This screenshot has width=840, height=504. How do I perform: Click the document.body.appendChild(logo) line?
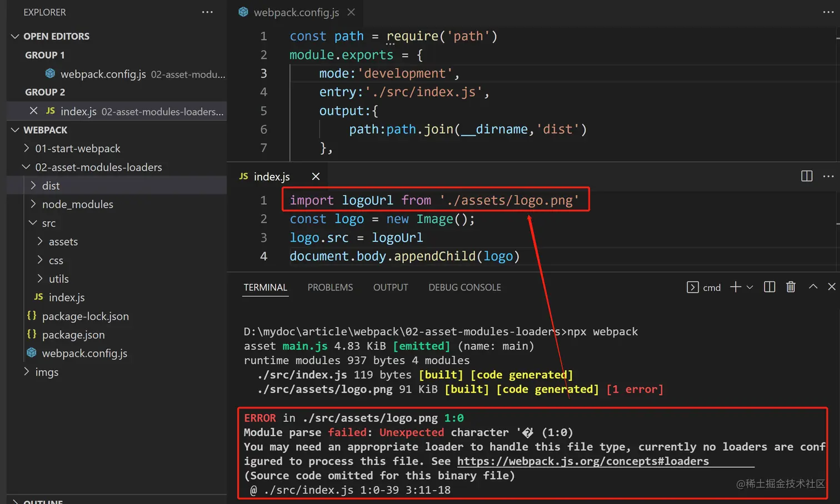click(x=404, y=256)
